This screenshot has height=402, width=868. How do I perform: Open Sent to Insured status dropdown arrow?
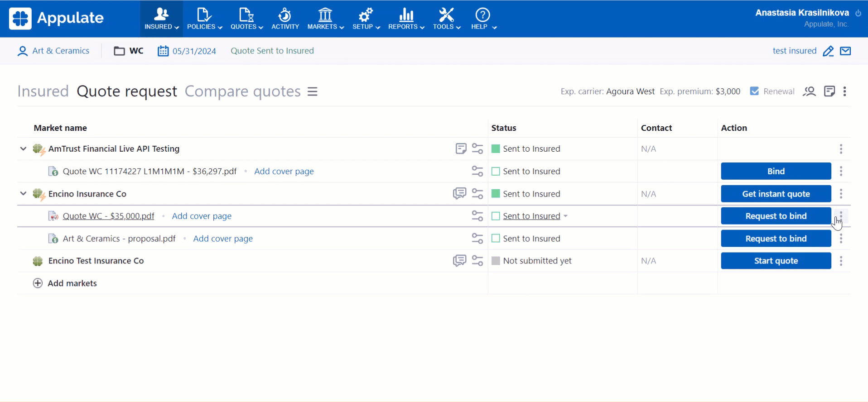click(565, 216)
